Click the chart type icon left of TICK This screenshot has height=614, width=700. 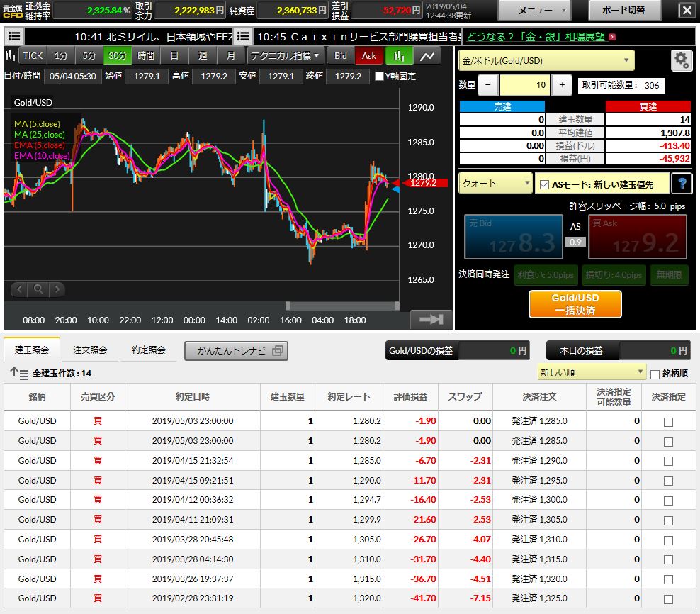(10, 56)
